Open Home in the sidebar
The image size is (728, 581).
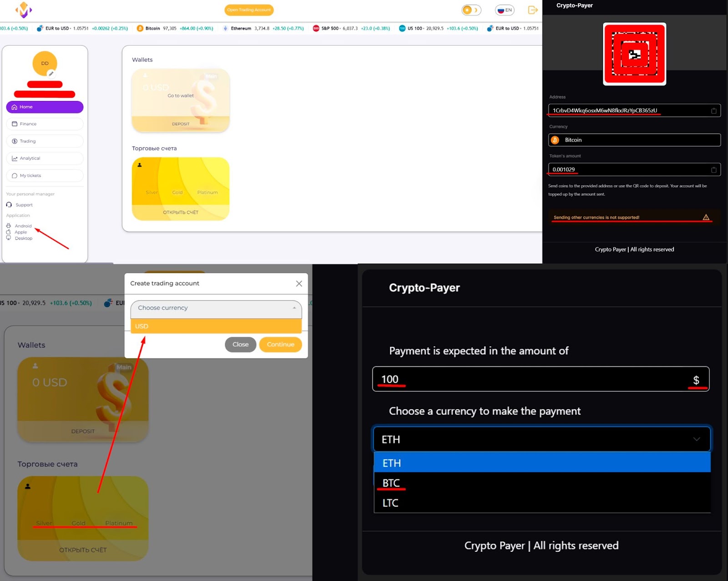pyautogui.click(x=45, y=107)
